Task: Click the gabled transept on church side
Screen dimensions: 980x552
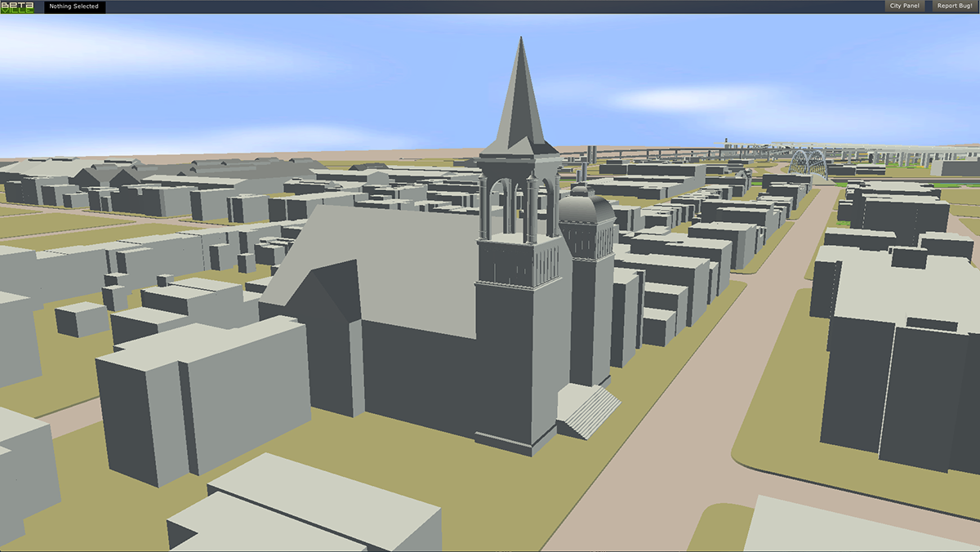Action: pos(327,343)
